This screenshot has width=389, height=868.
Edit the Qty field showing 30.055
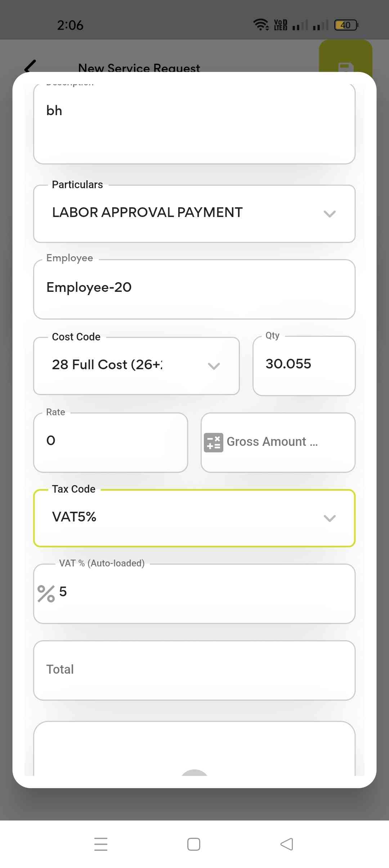click(x=304, y=365)
